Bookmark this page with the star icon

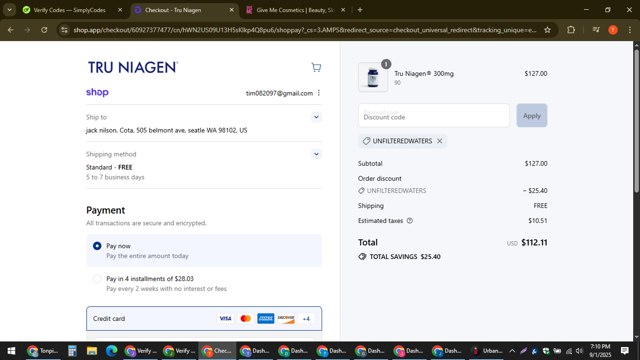[x=547, y=30]
